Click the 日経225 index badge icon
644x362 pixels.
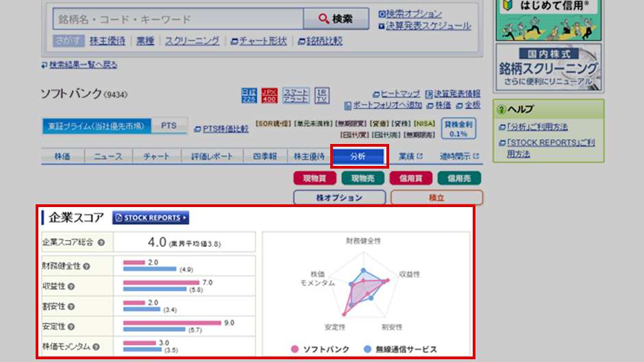tap(249, 95)
